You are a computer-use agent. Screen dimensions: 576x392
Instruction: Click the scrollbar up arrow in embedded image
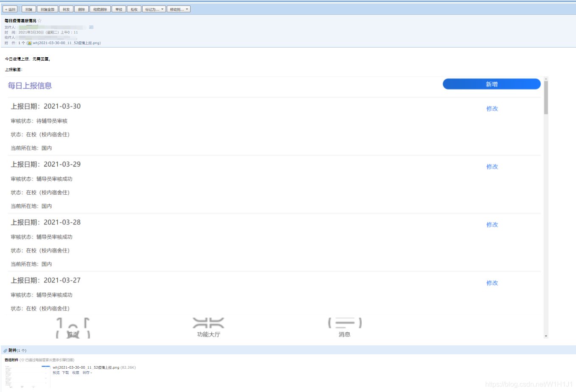[546, 78]
